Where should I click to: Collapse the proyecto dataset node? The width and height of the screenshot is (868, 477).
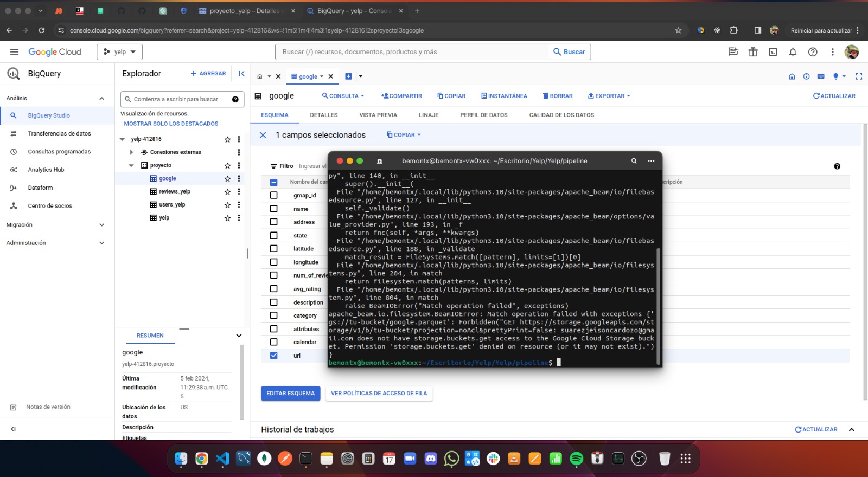131,165
